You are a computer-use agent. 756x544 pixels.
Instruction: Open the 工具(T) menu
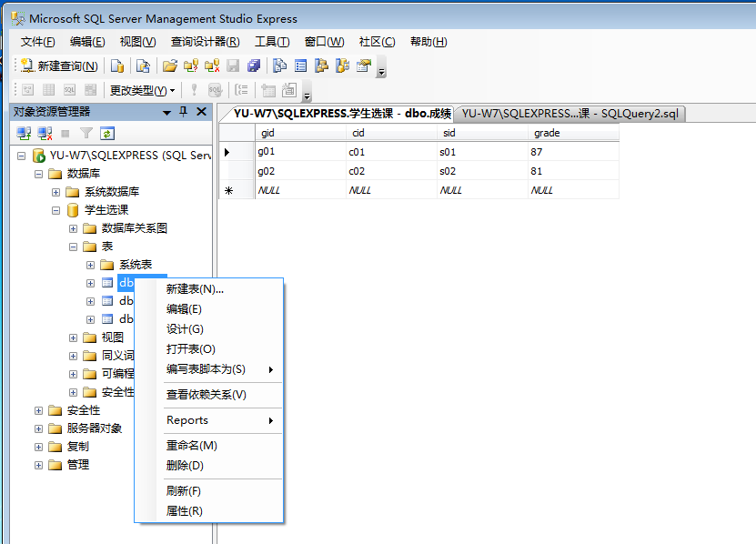click(x=272, y=42)
